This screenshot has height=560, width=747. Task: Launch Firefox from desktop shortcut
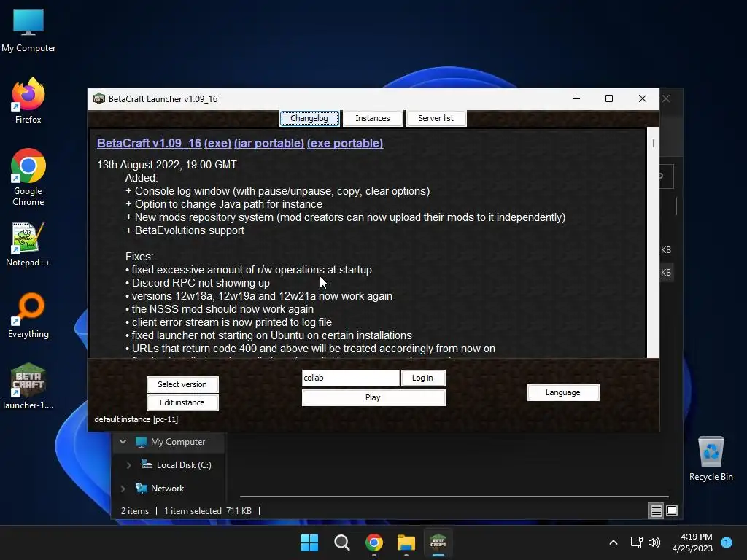pyautogui.click(x=28, y=100)
